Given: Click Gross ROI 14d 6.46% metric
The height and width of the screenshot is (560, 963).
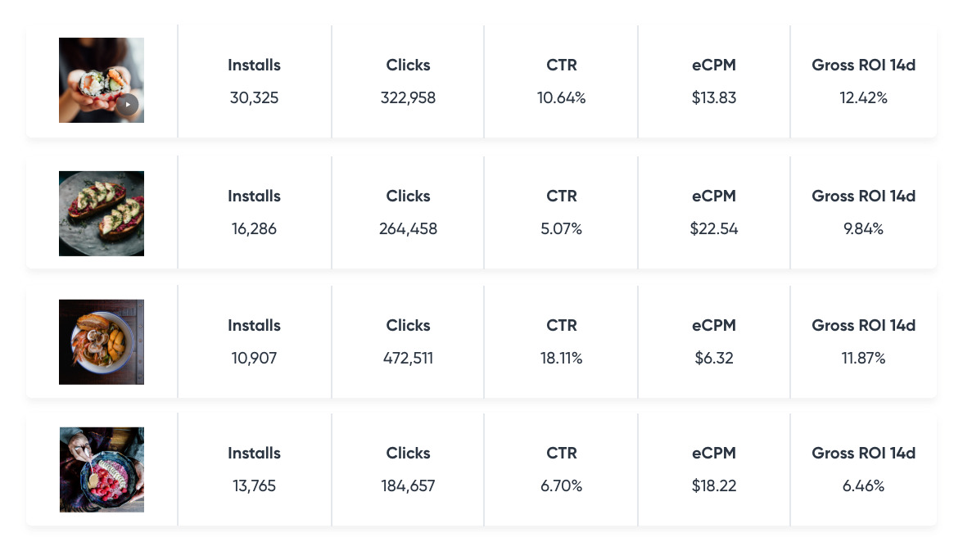Looking at the screenshot, I should tap(863, 469).
